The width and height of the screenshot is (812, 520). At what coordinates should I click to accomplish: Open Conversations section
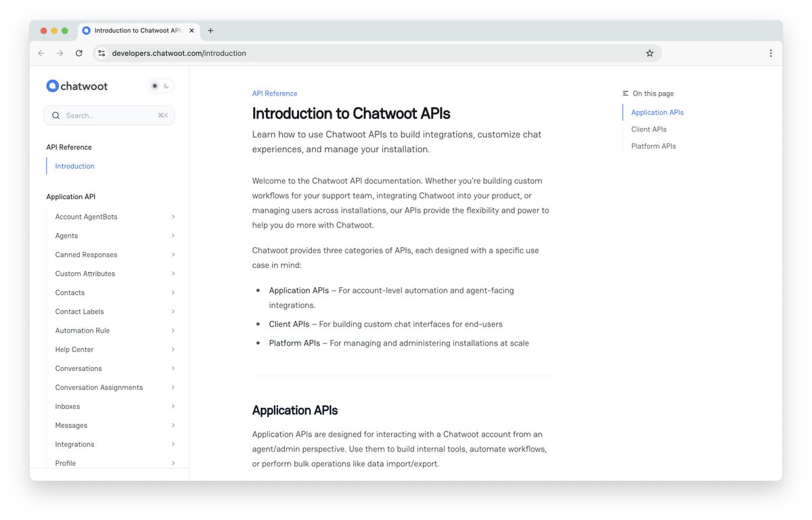click(x=78, y=368)
